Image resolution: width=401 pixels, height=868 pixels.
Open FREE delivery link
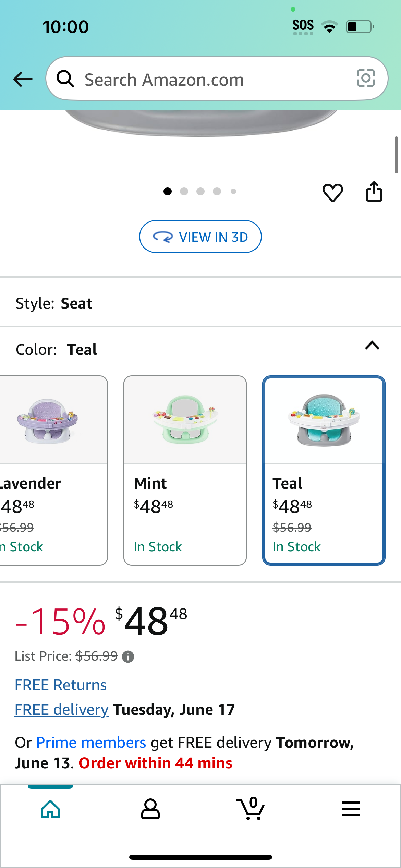[x=62, y=710]
